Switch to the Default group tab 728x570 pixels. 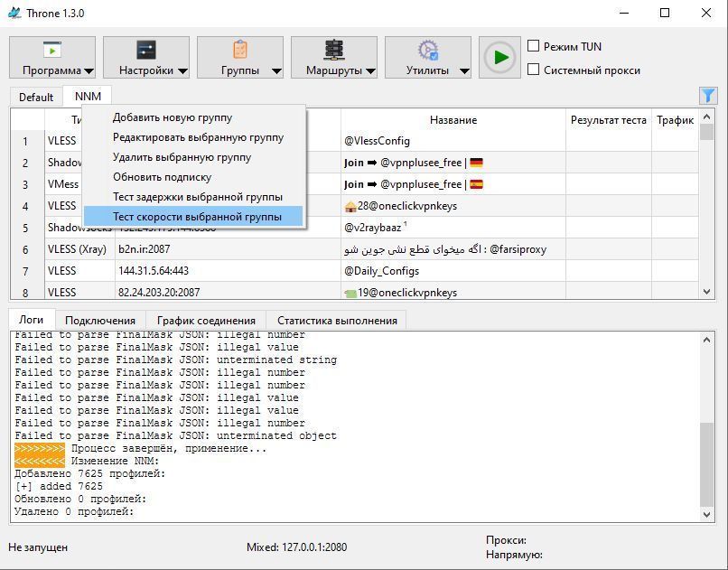[x=36, y=97]
